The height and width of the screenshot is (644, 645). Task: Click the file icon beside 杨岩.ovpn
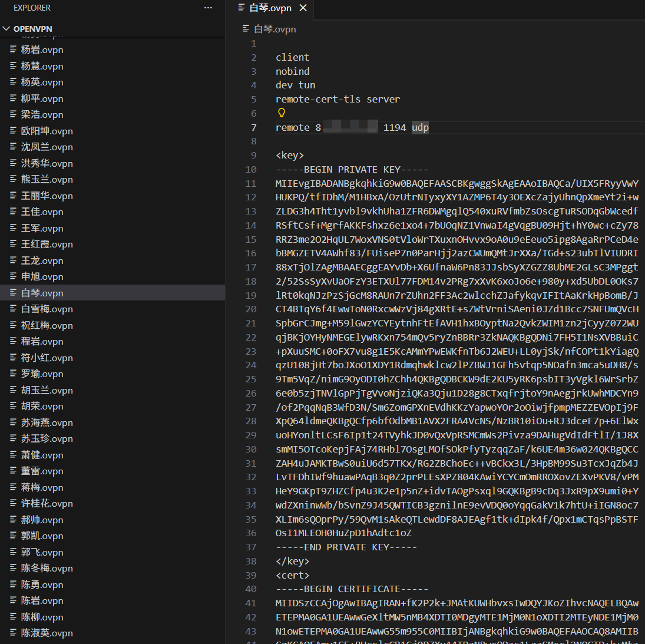coord(14,49)
